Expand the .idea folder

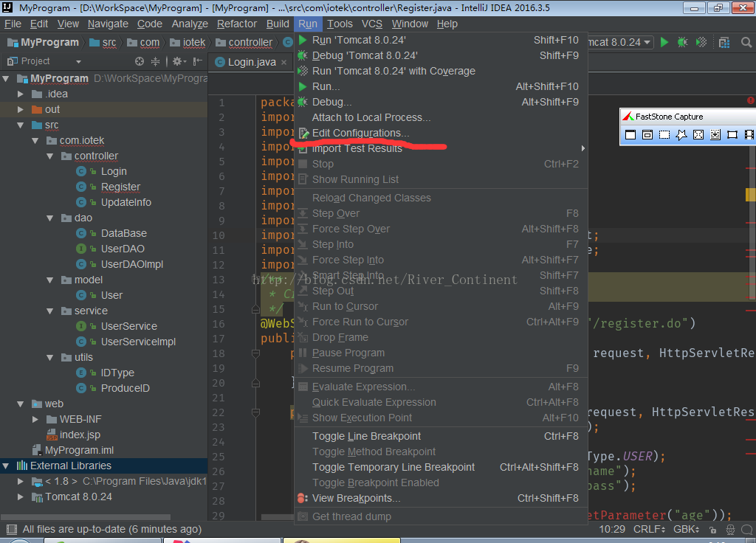tap(20, 94)
